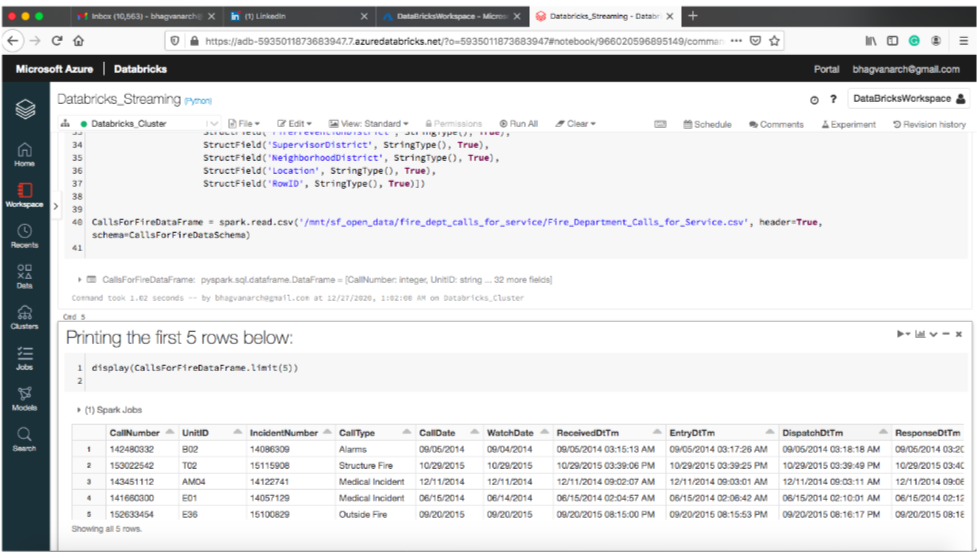977x558 pixels.
Task: Click the Portal link
Action: tap(826, 69)
